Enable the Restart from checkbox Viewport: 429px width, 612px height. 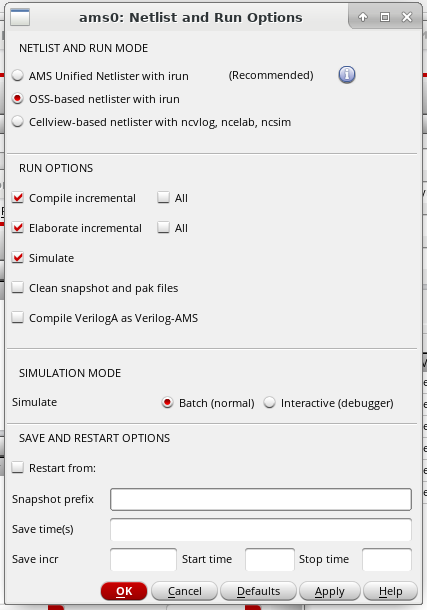point(18,468)
